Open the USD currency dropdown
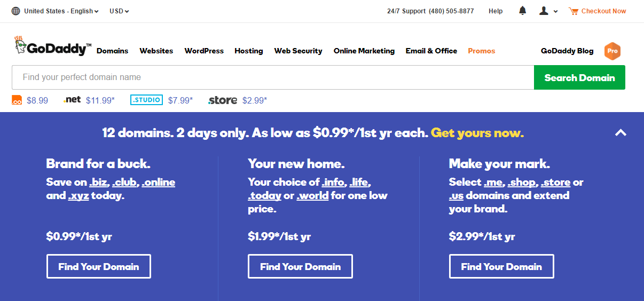Viewport: 644px width, 301px height. [x=119, y=11]
